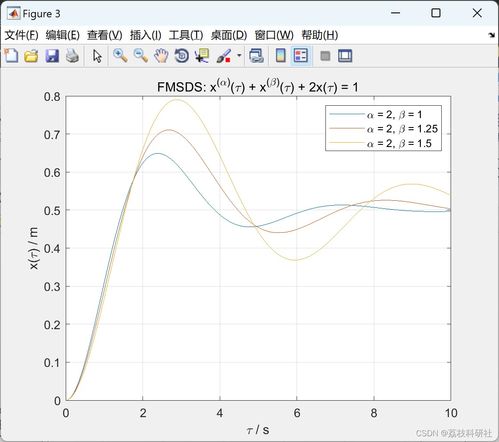Image resolution: width=499 pixels, height=442 pixels.
Task: Expand the toolbar dock arrow at the right end of the menu bar
Action: [492, 35]
